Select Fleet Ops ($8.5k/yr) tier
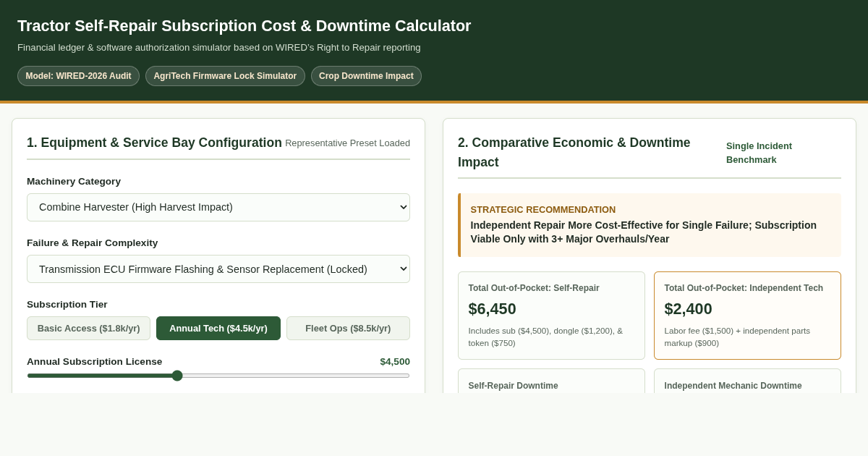The height and width of the screenshot is (456, 868). pos(348,328)
